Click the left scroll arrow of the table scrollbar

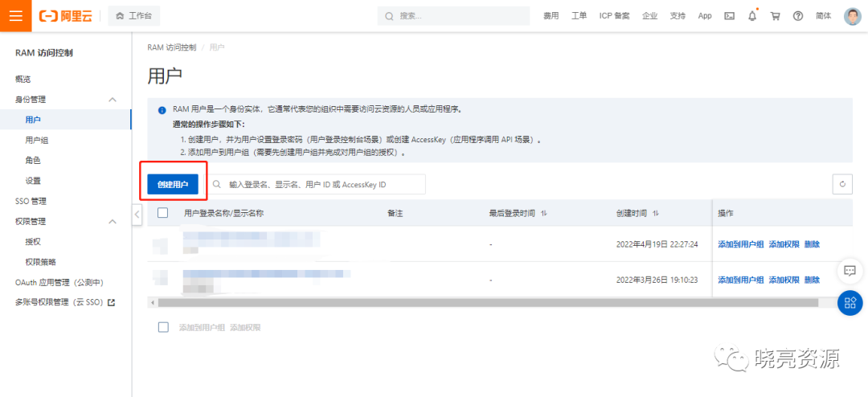pos(152,303)
